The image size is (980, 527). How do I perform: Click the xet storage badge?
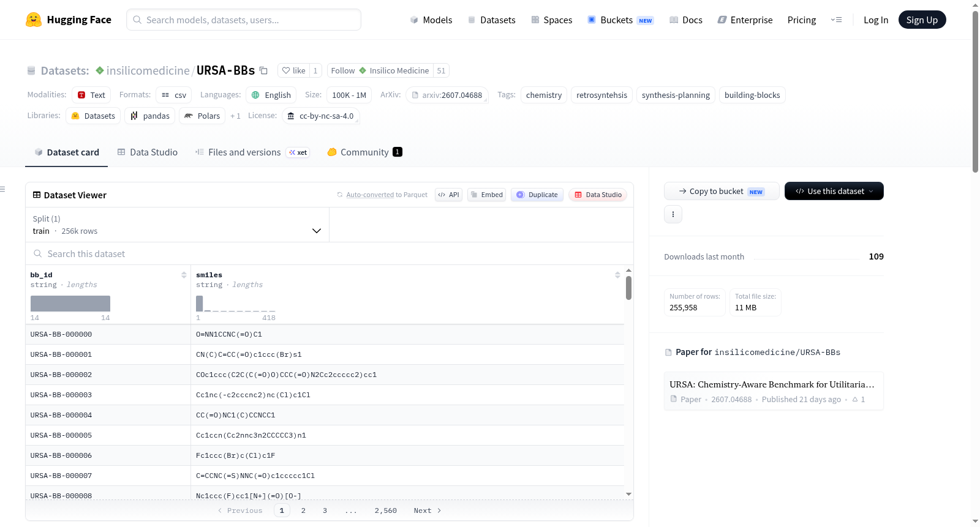tap(299, 152)
